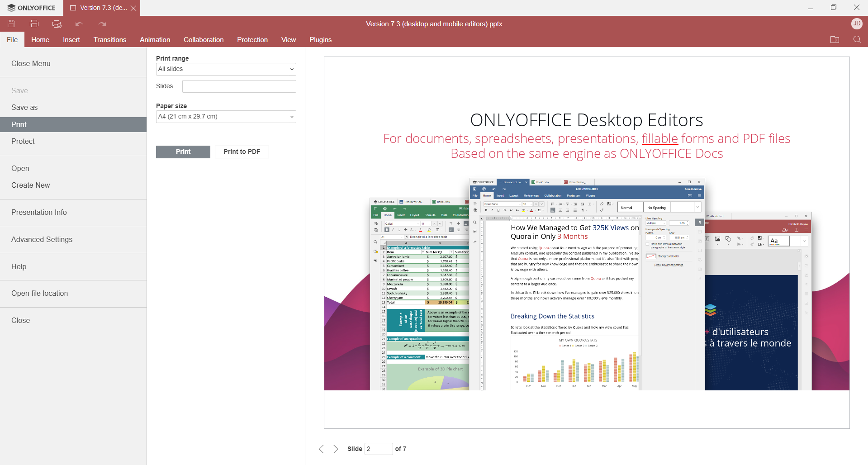Click the Save icon in the title bar
Screen dimensions: 868x465
(x=11, y=24)
